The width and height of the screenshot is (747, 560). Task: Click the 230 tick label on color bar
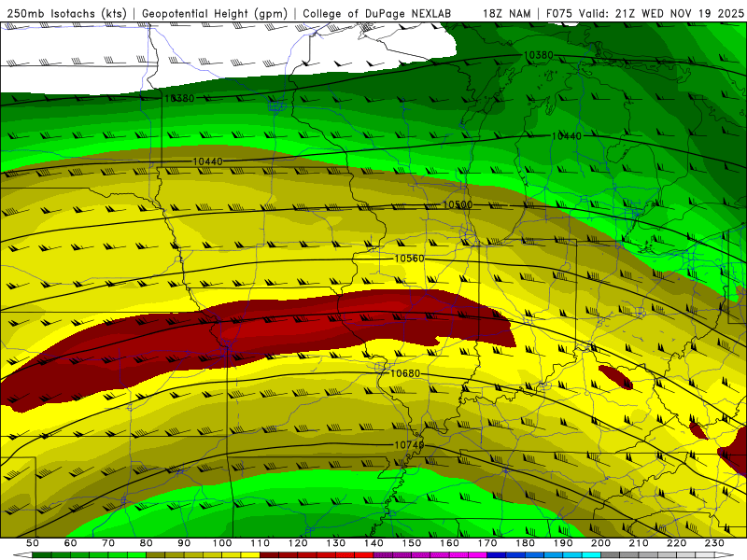[x=715, y=543]
